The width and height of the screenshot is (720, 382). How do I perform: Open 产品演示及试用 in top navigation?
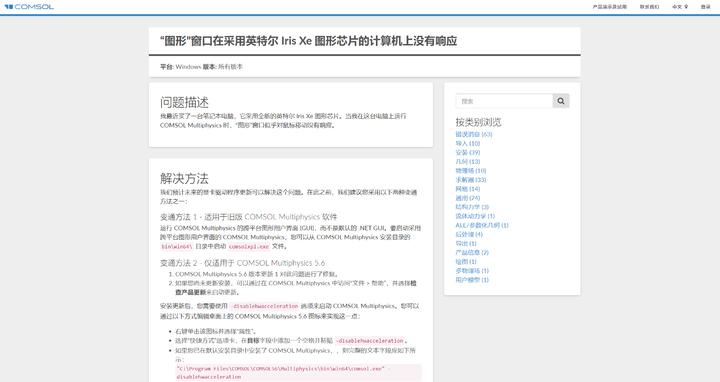[x=609, y=7]
